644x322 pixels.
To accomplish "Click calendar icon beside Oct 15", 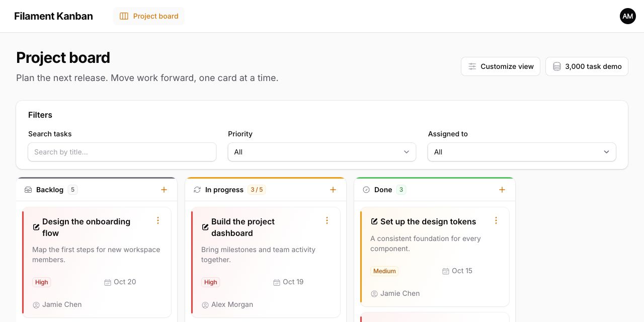I will tap(446, 271).
